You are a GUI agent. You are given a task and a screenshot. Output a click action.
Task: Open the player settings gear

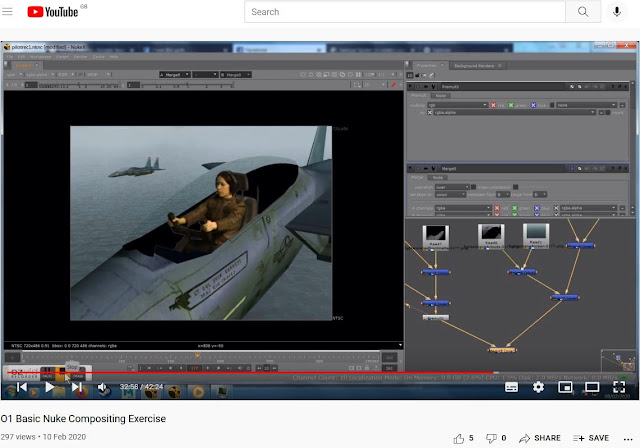point(538,387)
